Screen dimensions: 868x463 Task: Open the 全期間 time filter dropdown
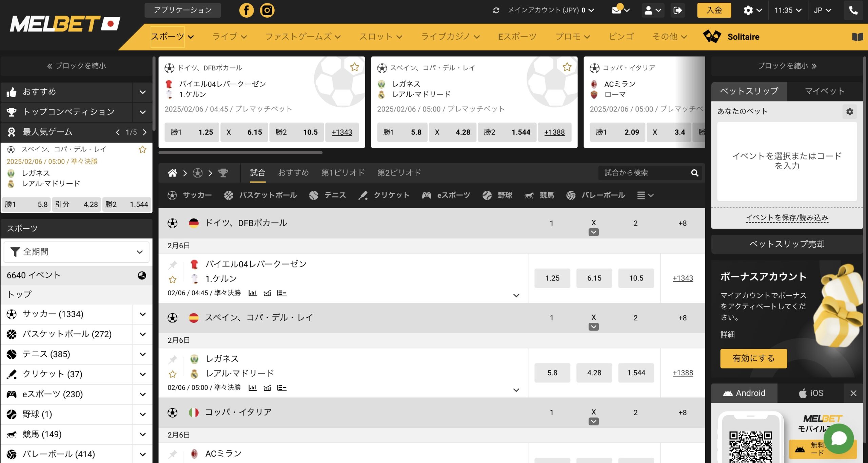point(76,252)
